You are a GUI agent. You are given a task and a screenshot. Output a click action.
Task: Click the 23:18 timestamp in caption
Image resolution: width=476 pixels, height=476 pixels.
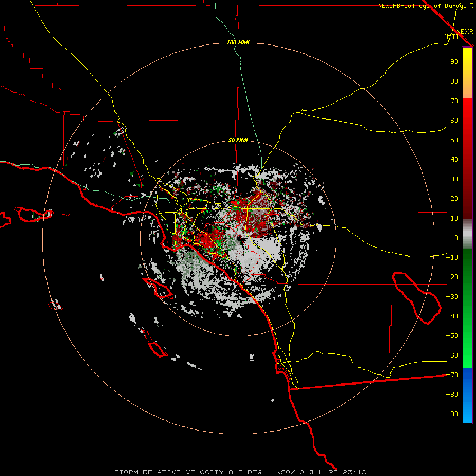pyautogui.click(x=354, y=472)
